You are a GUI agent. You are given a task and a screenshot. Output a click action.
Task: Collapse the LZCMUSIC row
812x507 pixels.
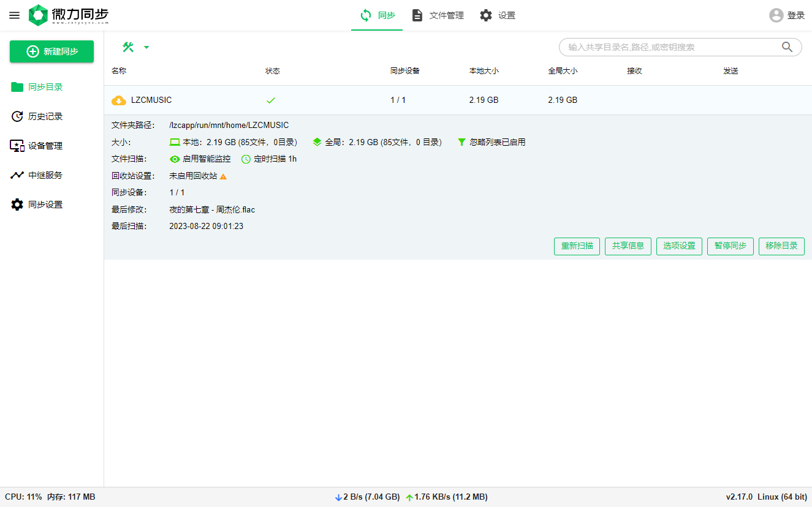pos(458,100)
